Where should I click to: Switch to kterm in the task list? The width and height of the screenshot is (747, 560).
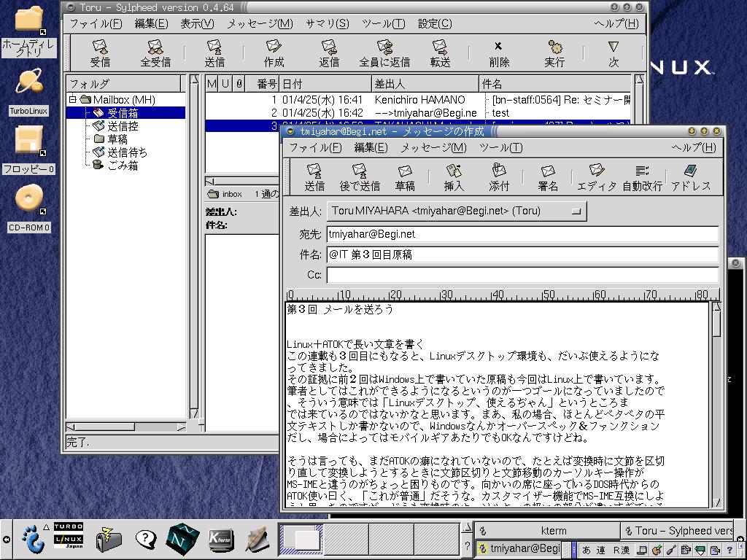[x=546, y=531]
